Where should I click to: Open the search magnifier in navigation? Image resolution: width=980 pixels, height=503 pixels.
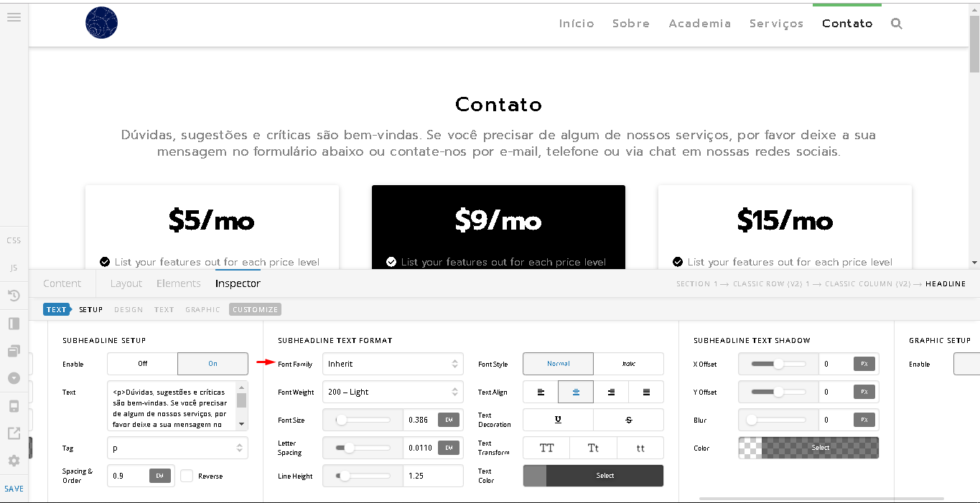896,24
